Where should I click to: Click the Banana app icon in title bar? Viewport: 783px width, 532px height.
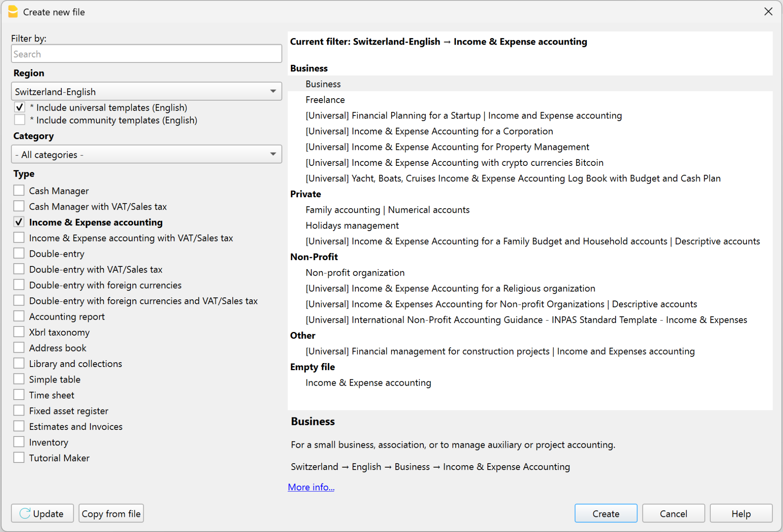[13, 12]
